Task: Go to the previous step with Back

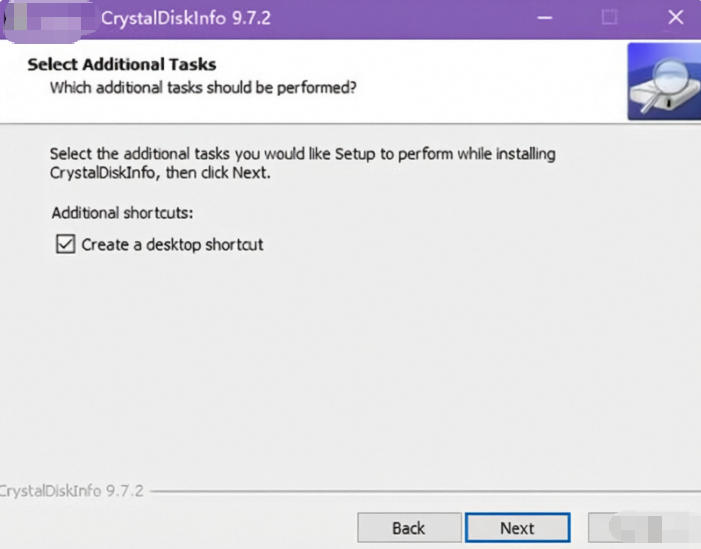Action: click(x=409, y=528)
